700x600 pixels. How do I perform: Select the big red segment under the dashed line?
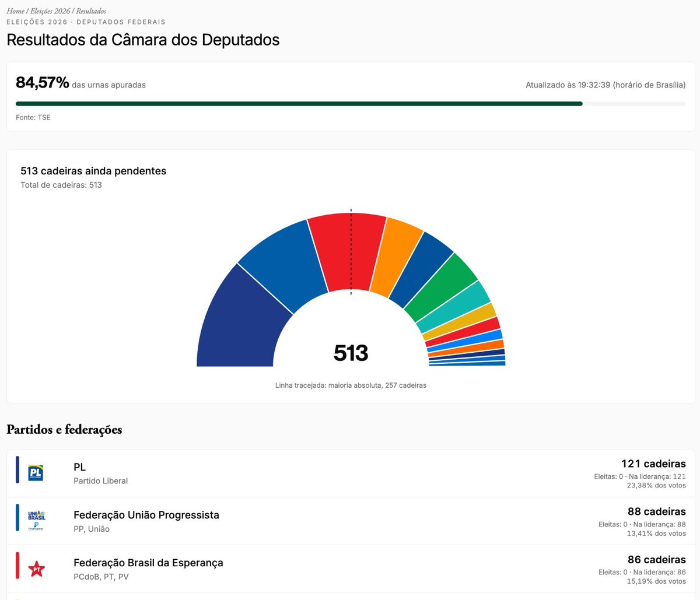pyautogui.click(x=348, y=252)
